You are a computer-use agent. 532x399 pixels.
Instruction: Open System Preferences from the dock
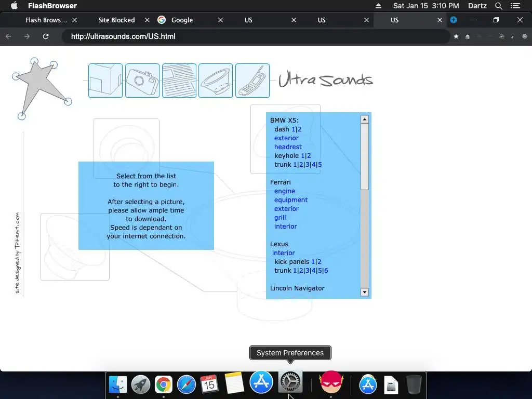click(290, 381)
